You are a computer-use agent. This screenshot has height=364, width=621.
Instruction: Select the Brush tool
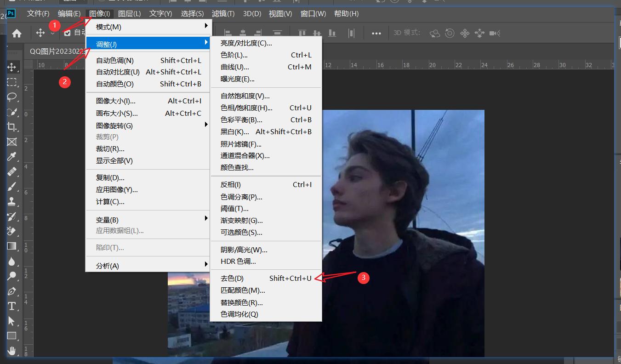[12, 186]
